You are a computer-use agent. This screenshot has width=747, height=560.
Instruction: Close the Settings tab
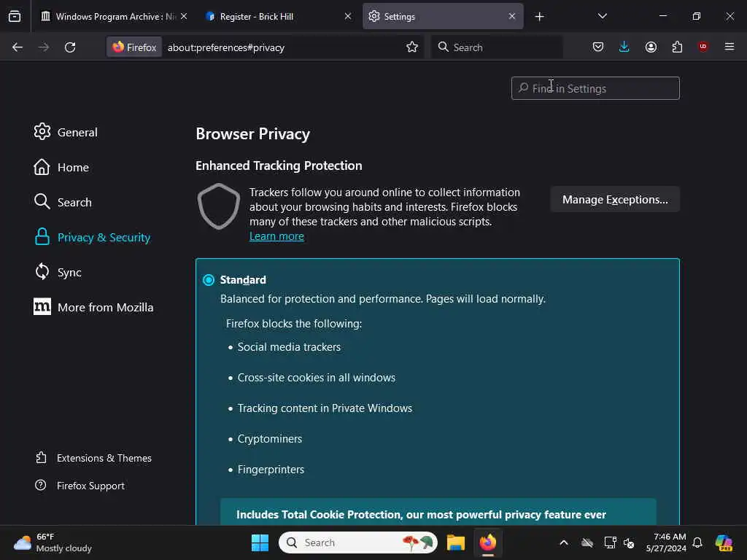click(x=511, y=16)
